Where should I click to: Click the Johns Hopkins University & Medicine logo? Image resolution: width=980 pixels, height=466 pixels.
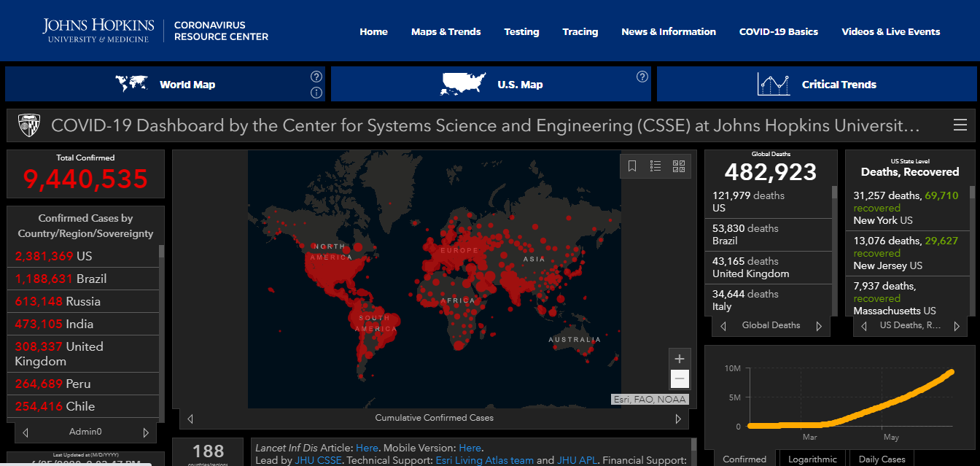[99, 30]
